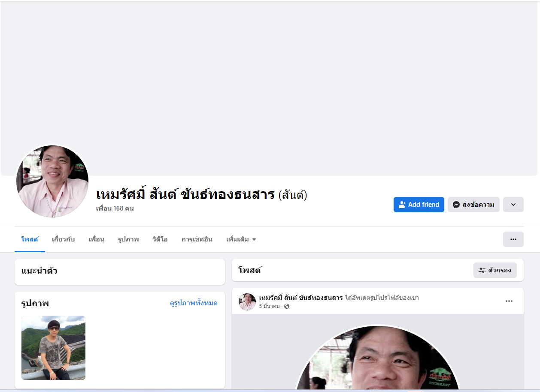Expand the chevron dropdown beside ส่งข้อความ

coord(513,205)
